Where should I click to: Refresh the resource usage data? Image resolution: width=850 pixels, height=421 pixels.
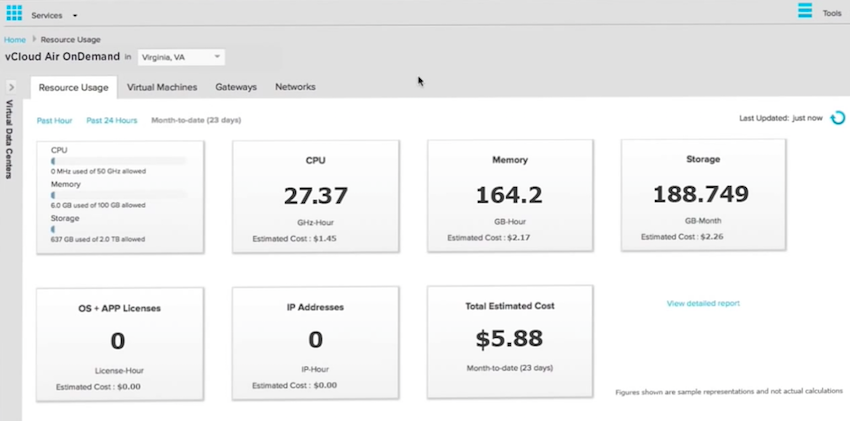click(838, 118)
